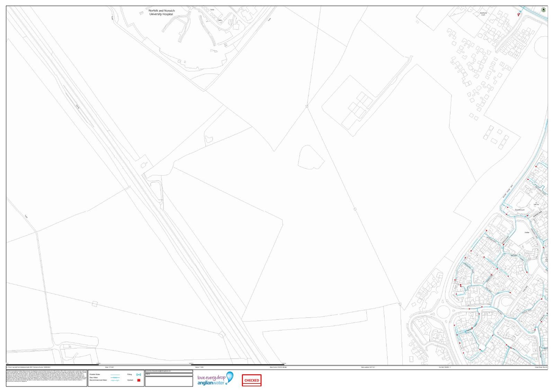The height and width of the screenshot is (392, 554).
Task: Click the Norfolk and Norwich University Hospital label
Action: pos(161,12)
